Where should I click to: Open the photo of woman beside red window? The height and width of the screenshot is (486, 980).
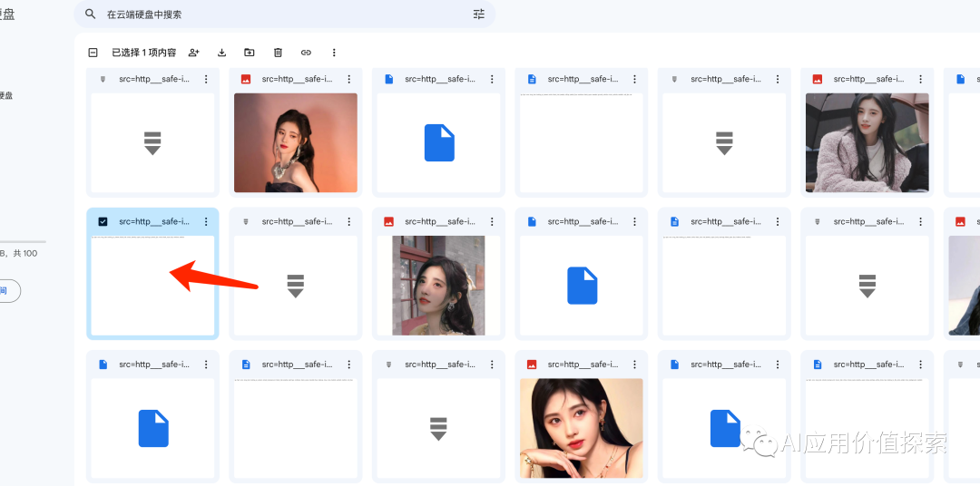439,286
